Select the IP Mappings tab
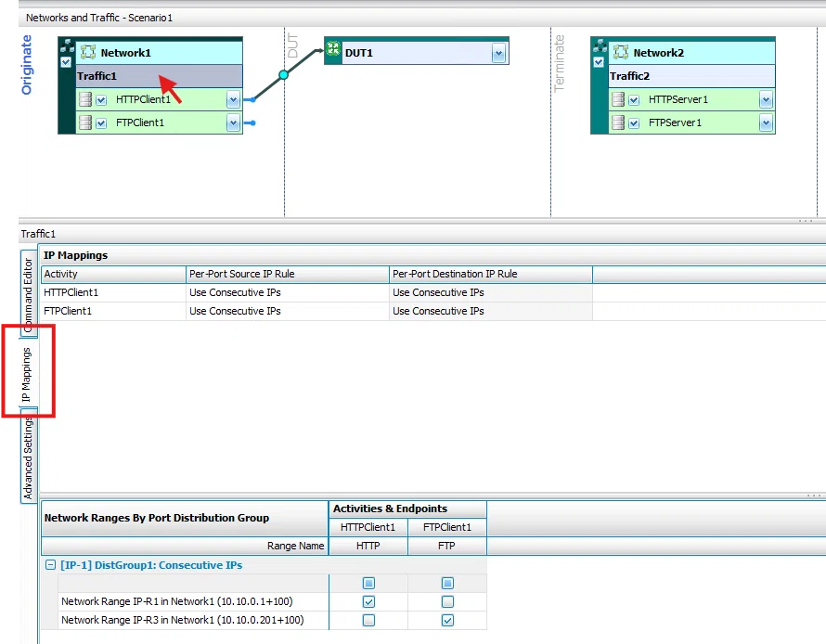826x644 pixels. click(27, 374)
